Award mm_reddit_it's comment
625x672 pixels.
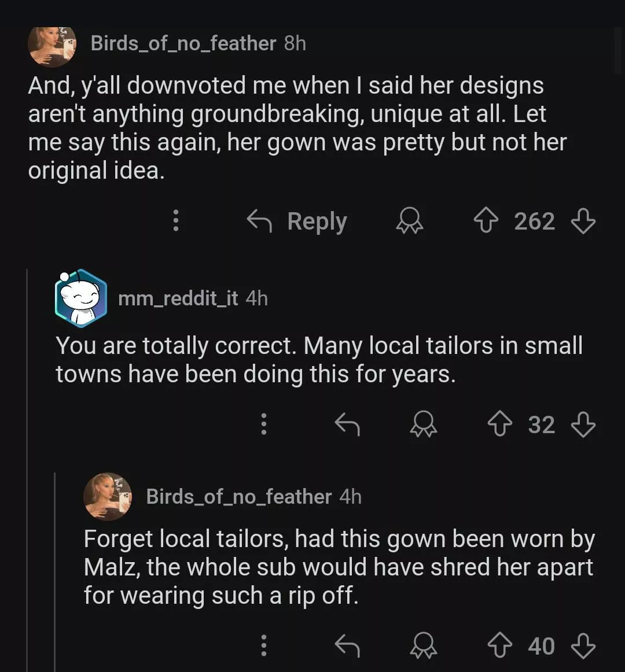click(x=424, y=425)
